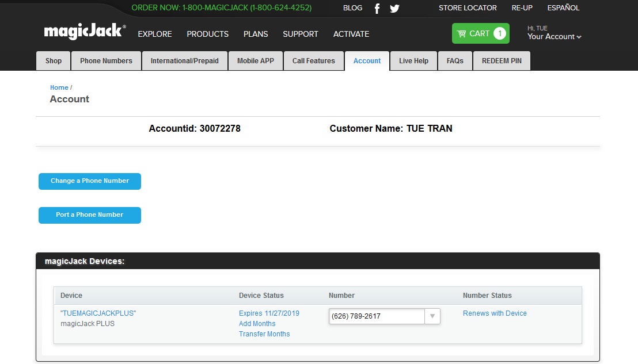
Task: Open the PRODUCTS menu
Action: (x=207, y=34)
